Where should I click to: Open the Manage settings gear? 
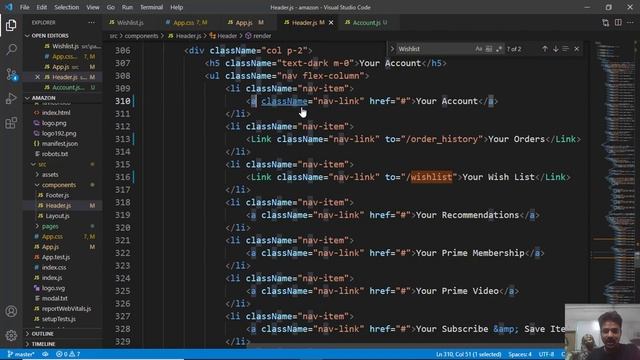click(11, 336)
